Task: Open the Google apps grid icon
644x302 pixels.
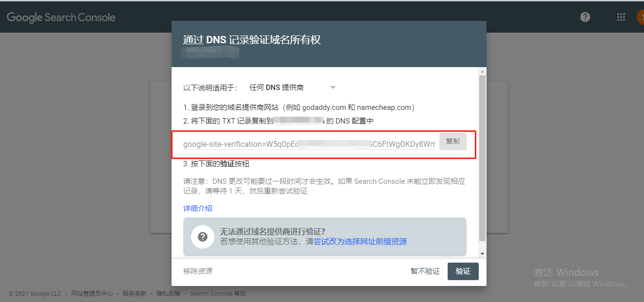Action: (x=621, y=17)
